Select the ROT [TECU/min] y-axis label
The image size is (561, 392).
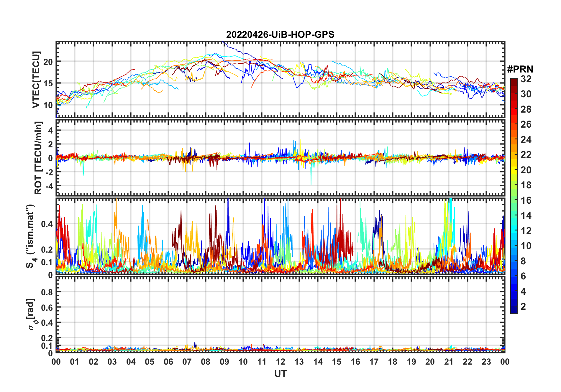pos(38,158)
